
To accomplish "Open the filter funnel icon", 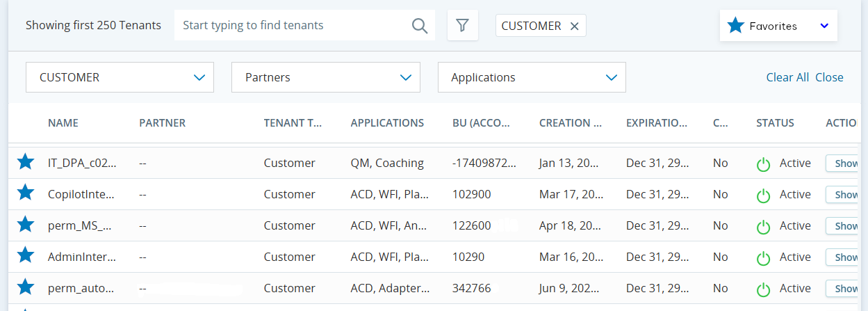I will (x=462, y=26).
